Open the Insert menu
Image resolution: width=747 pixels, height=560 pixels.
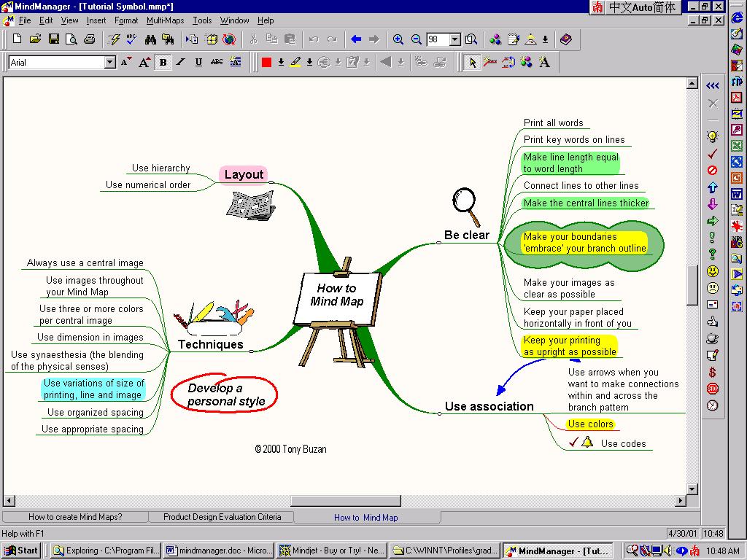point(96,20)
